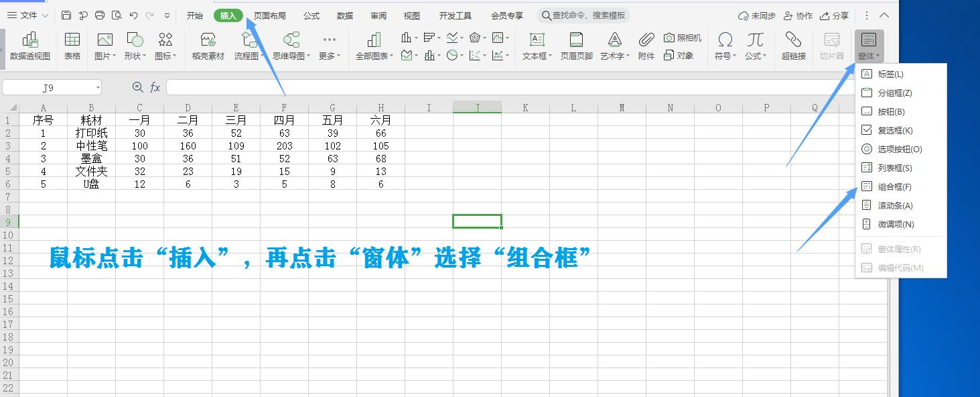Insert an 附件 attachment
Viewport: 980px width, 397px height.
(x=646, y=47)
